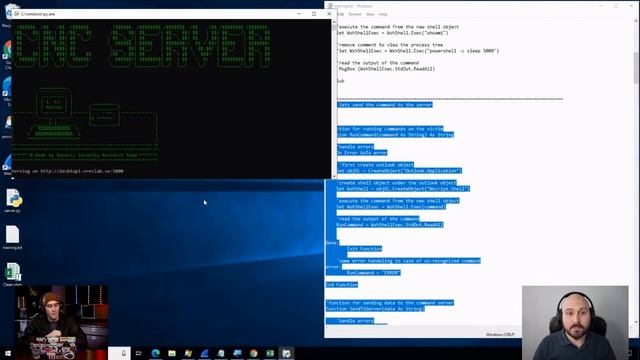The height and width of the screenshot is (360, 640).
Task: Click 'Exit Function' line in Notepad
Action: point(364,249)
